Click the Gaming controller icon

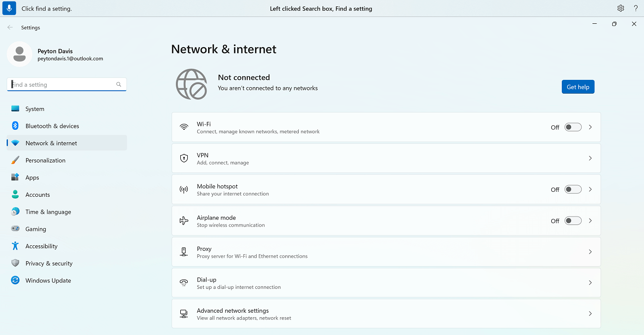click(x=16, y=228)
